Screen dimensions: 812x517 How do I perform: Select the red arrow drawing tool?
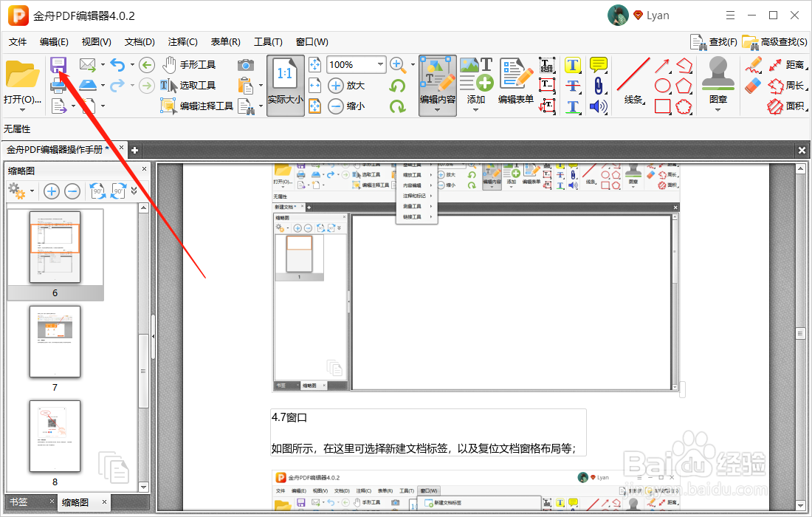tap(662, 65)
